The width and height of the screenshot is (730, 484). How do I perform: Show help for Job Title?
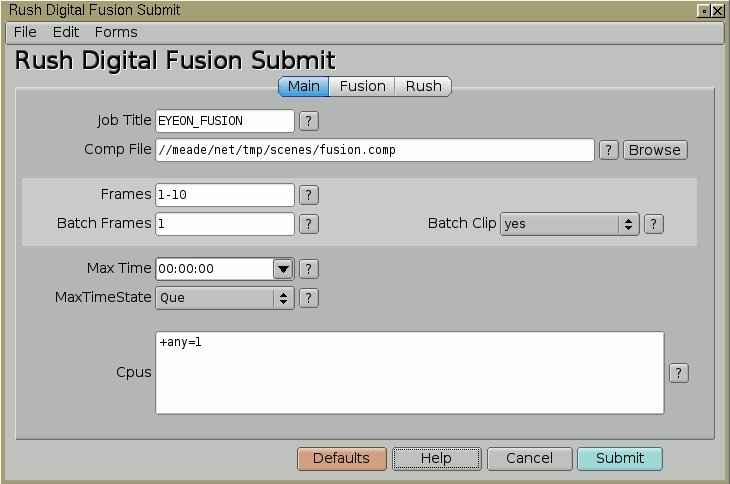tap(309, 121)
